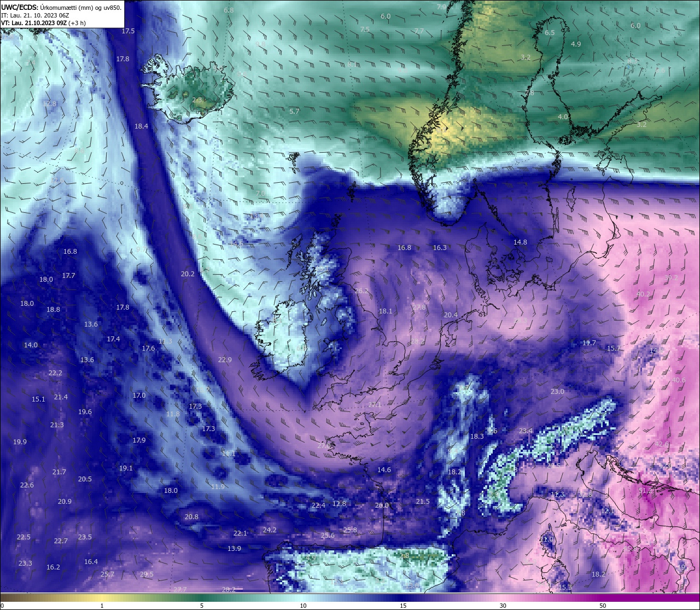Click the 22.4 value in the Bay of Biscay
This screenshot has width=700, height=610.
[318, 506]
